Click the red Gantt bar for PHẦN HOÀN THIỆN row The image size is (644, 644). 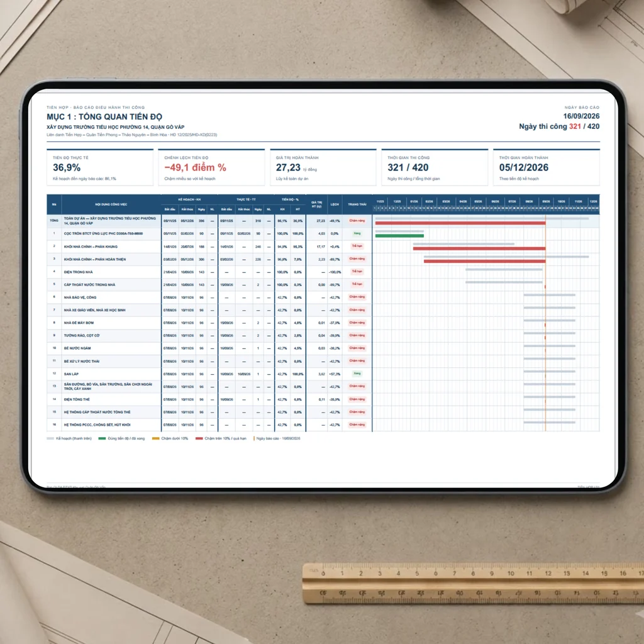tap(485, 262)
